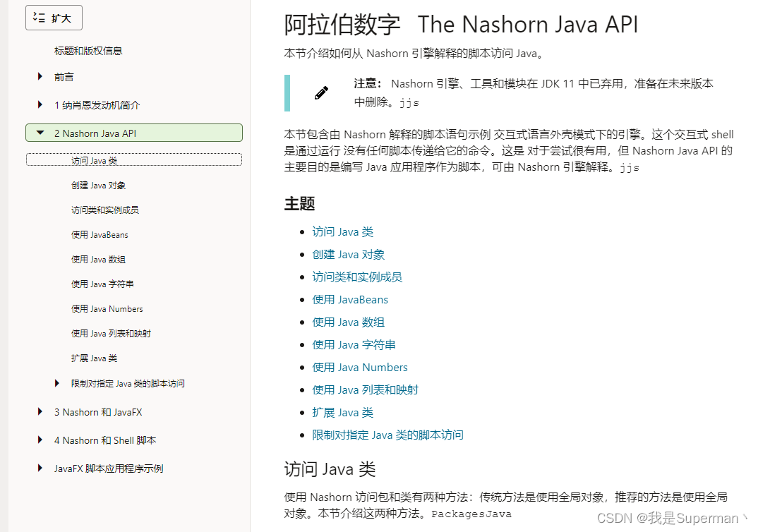The height and width of the screenshot is (532, 758).
Task: Click the 注意： note label
Action: click(x=368, y=83)
